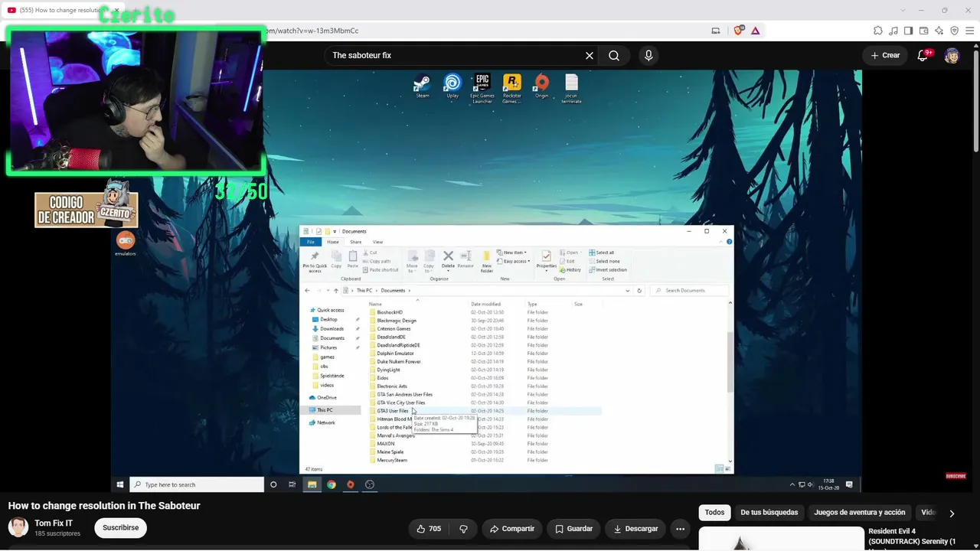Select the De tus búsquedas chip

pyautogui.click(x=769, y=513)
